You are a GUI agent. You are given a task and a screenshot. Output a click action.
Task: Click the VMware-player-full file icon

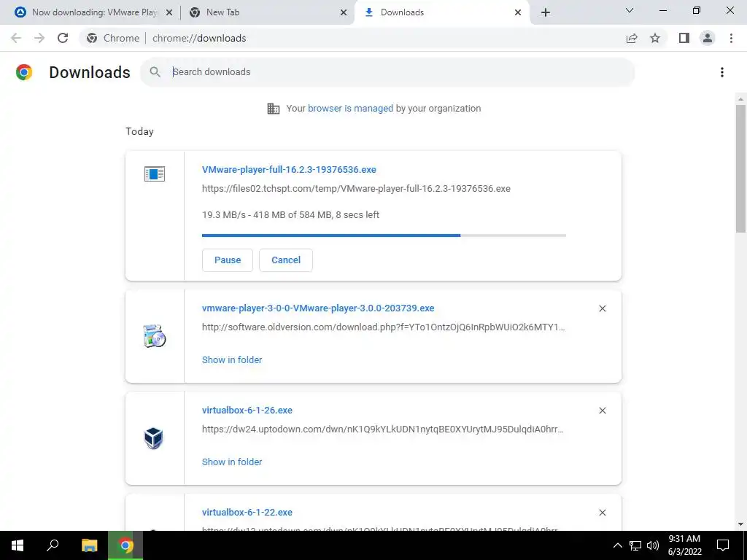click(155, 174)
